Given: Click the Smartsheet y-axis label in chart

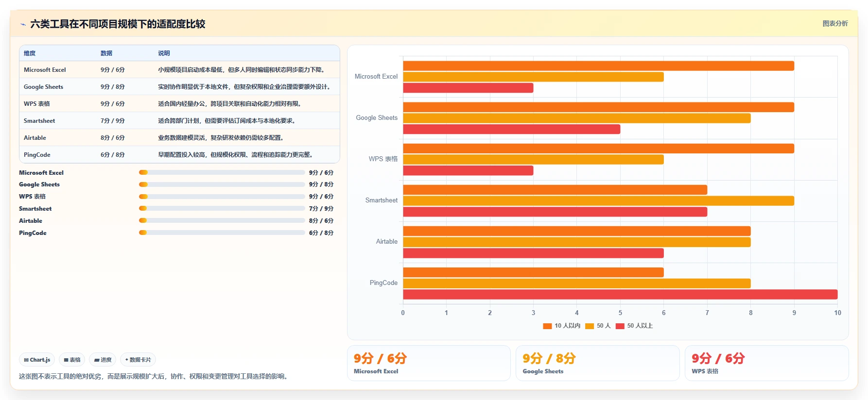Looking at the screenshot, I should pyautogui.click(x=382, y=200).
